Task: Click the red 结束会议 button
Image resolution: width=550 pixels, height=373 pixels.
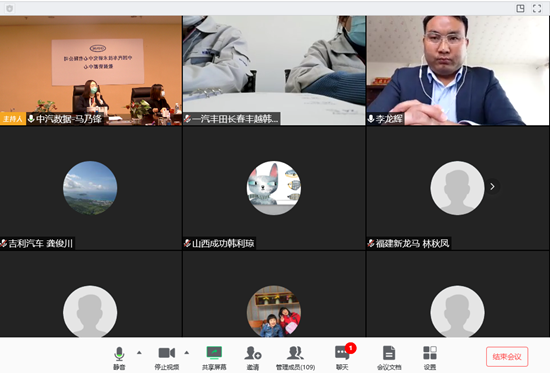Action: [507, 357]
